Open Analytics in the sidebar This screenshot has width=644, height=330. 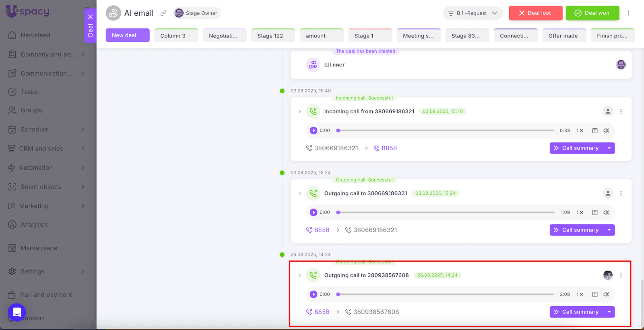point(34,225)
